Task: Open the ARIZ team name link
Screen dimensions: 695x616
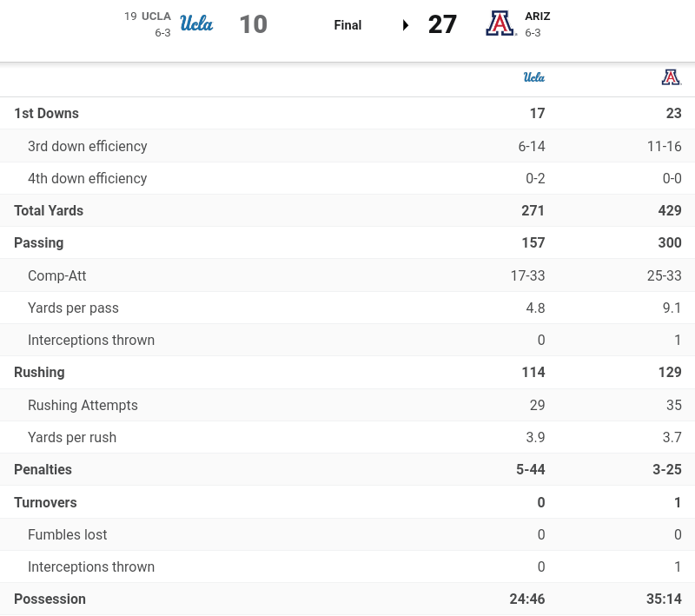Action: click(538, 16)
